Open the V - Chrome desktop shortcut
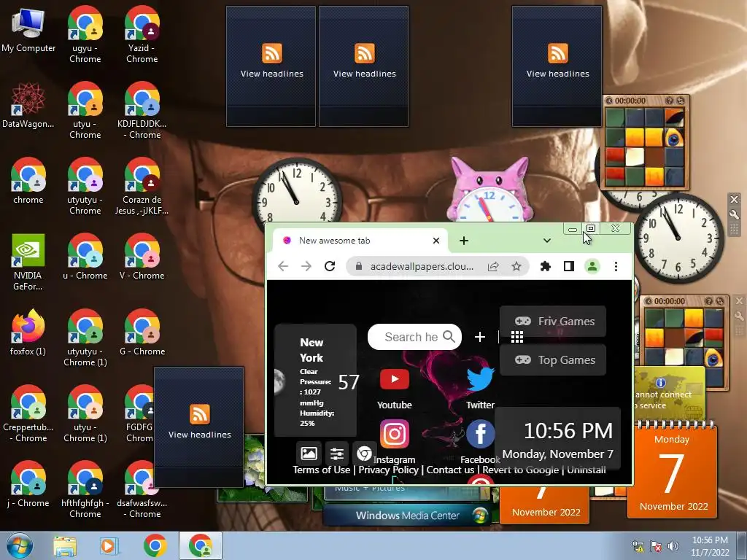The width and height of the screenshot is (747, 560). [142, 256]
